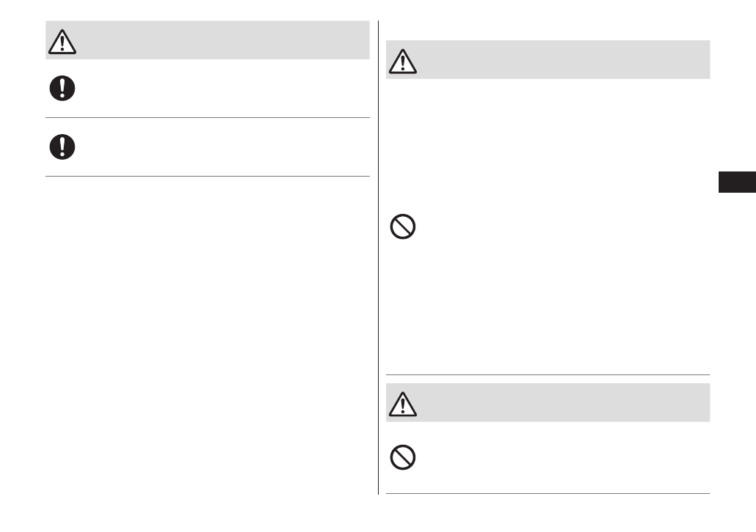756x532 pixels.
Task: Click the warning triangle in left column header
Action: (63, 43)
